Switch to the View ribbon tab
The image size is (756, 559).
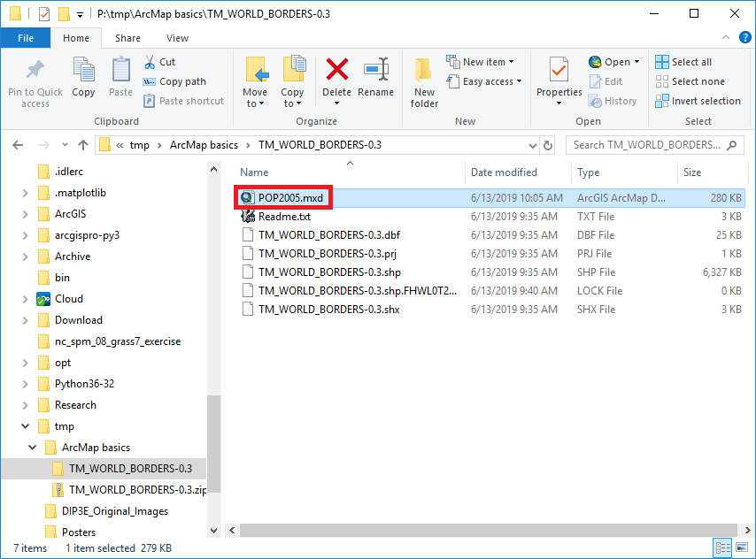pyautogui.click(x=177, y=38)
